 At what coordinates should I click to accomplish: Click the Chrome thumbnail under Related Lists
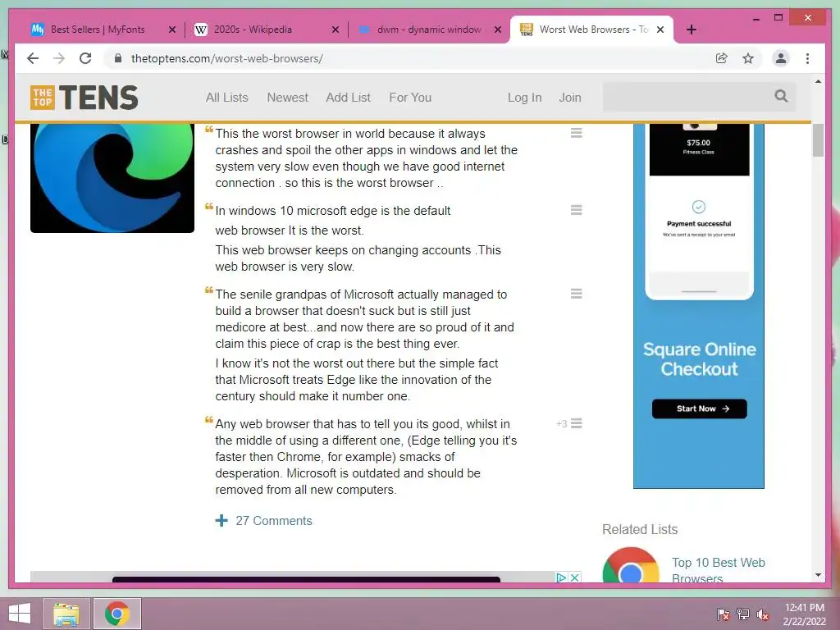pos(631,564)
